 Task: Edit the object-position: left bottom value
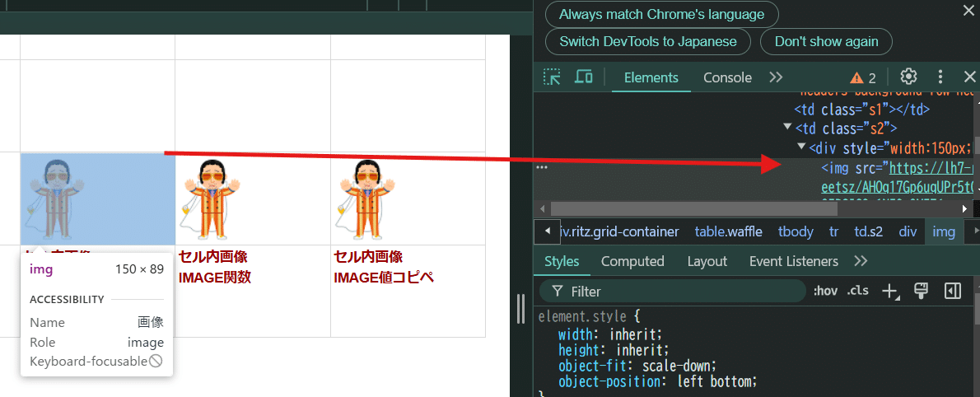point(717,381)
